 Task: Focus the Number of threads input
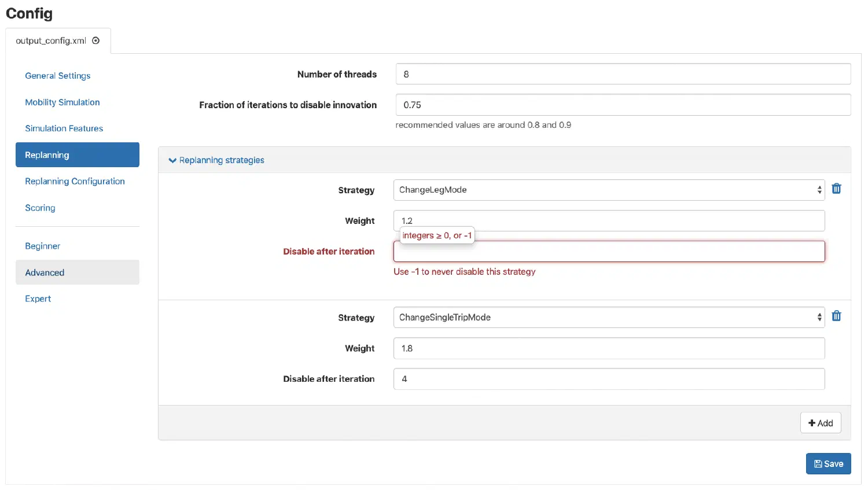click(622, 74)
